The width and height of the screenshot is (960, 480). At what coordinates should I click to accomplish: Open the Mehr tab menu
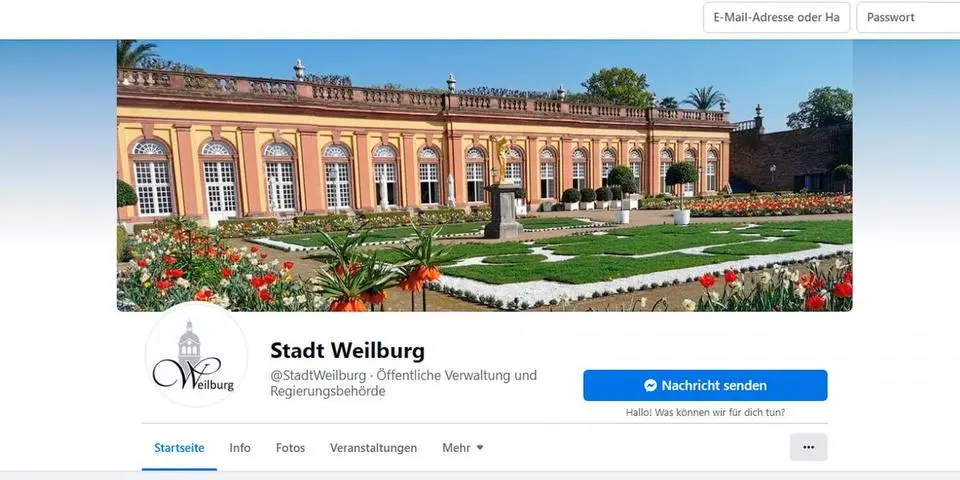pyautogui.click(x=463, y=448)
